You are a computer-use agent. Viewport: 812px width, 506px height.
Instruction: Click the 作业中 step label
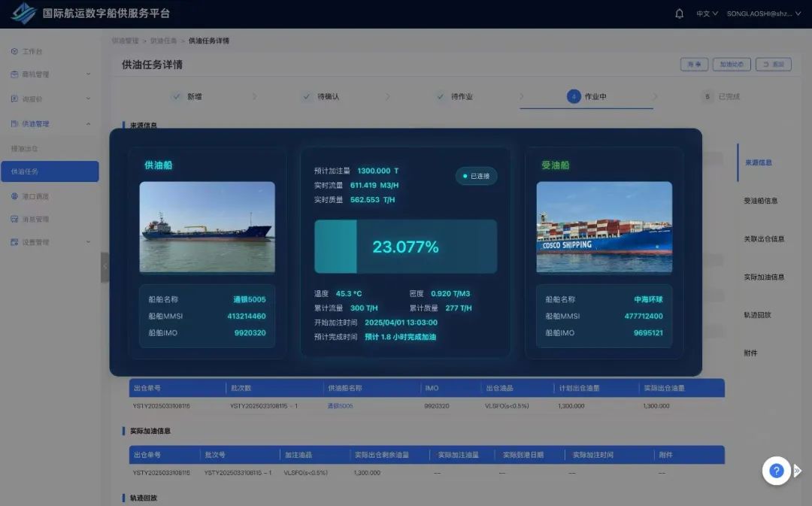pos(595,96)
